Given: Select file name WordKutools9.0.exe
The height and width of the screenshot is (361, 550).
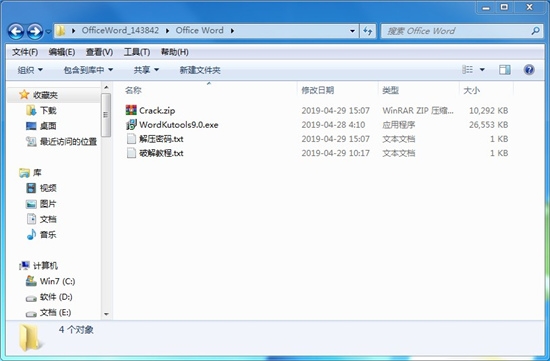Looking at the screenshot, I should (x=179, y=125).
